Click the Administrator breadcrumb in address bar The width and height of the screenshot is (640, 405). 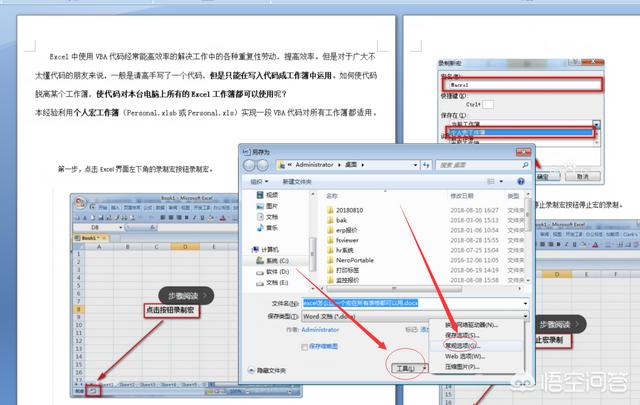(314, 165)
